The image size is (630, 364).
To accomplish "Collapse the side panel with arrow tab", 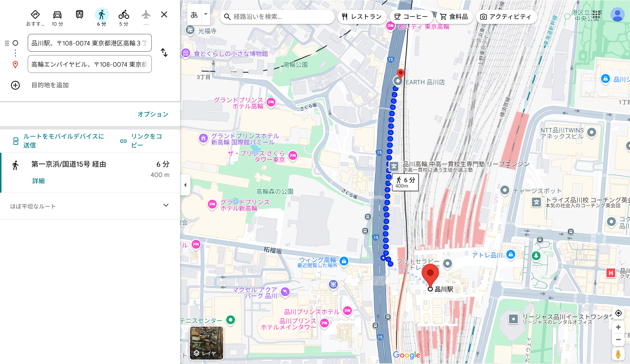I will coord(185,185).
